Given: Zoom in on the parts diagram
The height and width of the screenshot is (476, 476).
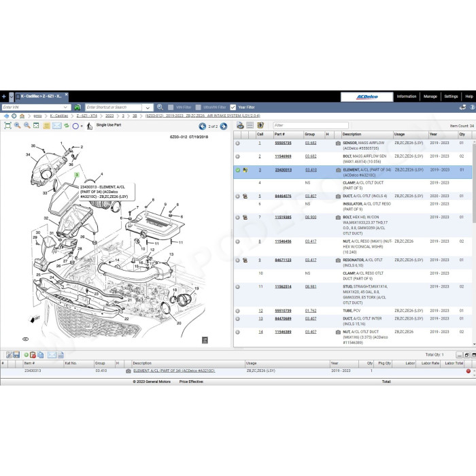Looking at the screenshot, I should click(17, 126).
